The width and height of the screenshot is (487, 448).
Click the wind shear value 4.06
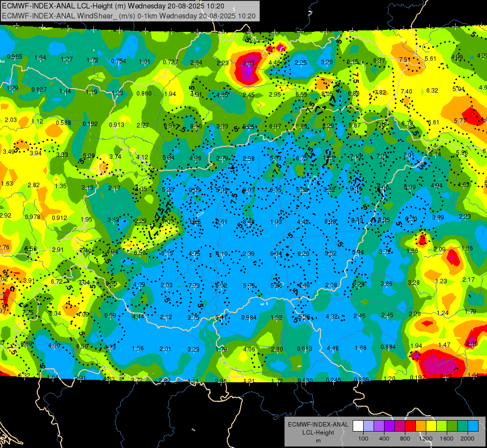(249, 349)
